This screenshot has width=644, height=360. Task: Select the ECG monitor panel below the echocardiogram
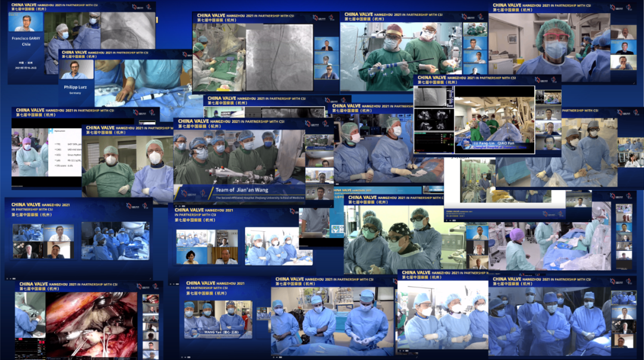click(x=434, y=143)
